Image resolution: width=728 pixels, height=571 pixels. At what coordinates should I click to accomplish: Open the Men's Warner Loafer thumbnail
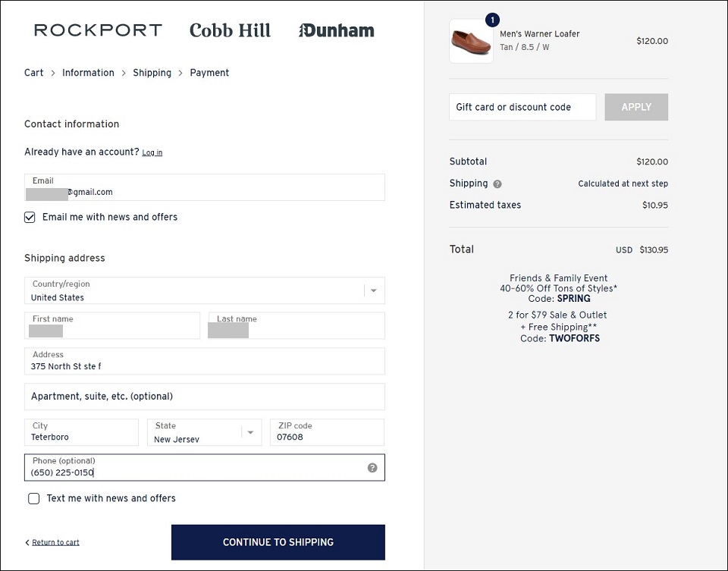pyautogui.click(x=471, y=41)
